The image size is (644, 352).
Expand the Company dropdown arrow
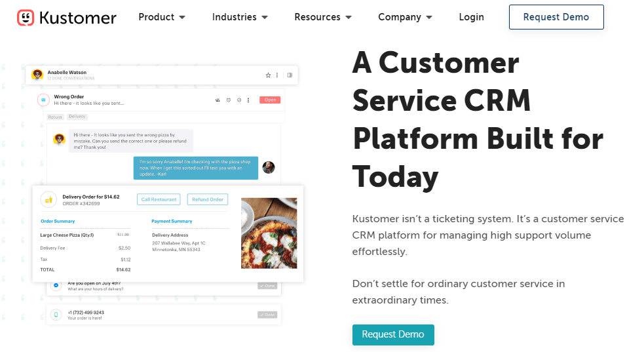pos(429,18)
